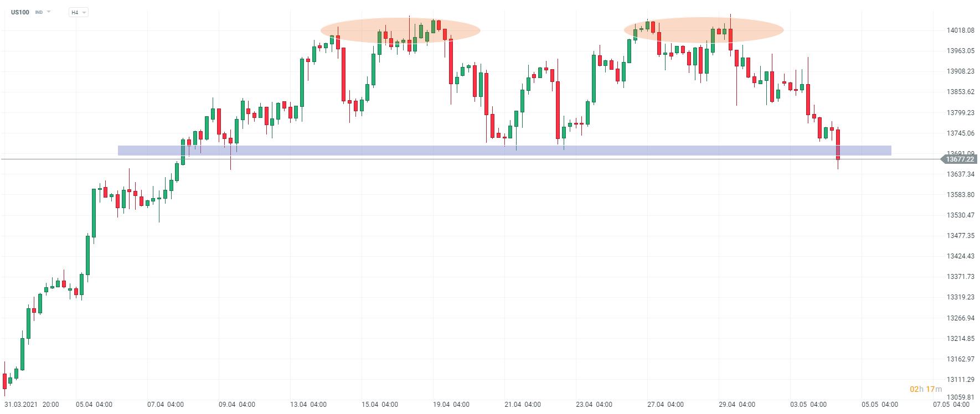Click the 13059.81 price axis label
The width and height of the screenshot is (980, 414).
coord(960,397)
